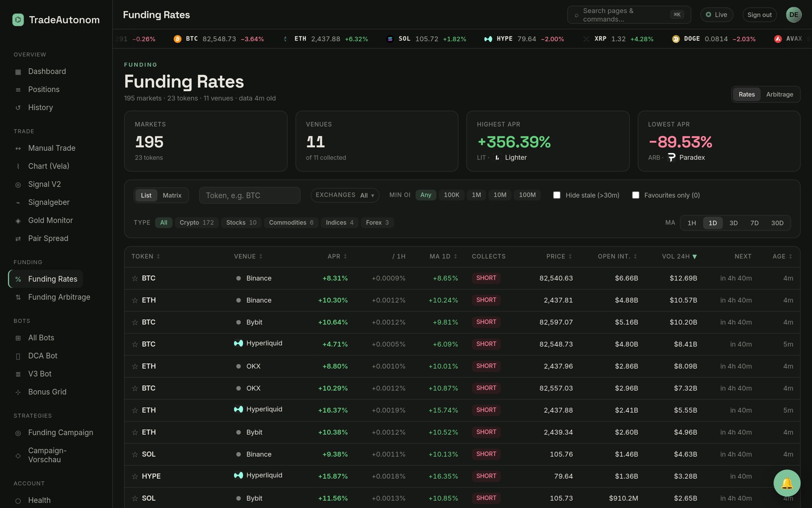Click the search magnifier icon
The image size is (812, 508).
pos(576,15)
